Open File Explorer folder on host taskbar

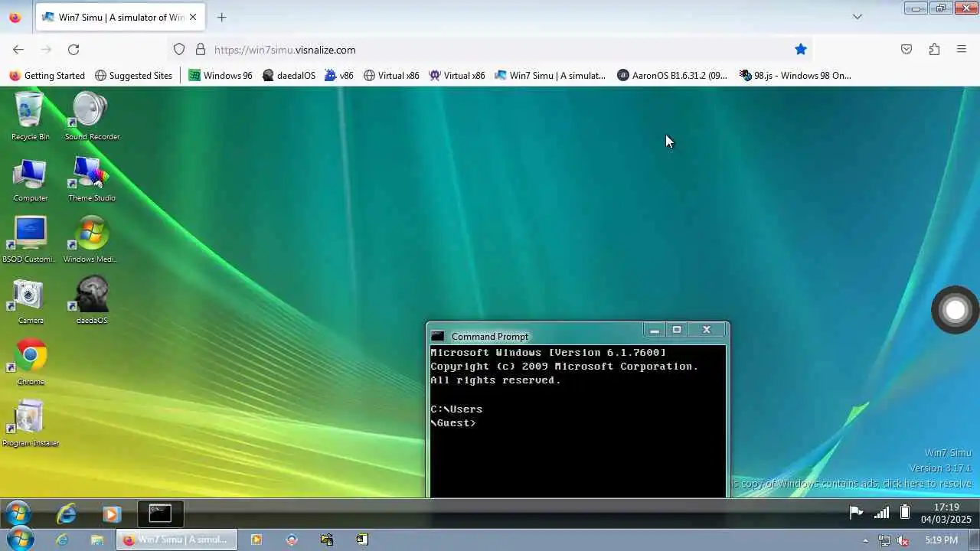[x=97, y=540]
